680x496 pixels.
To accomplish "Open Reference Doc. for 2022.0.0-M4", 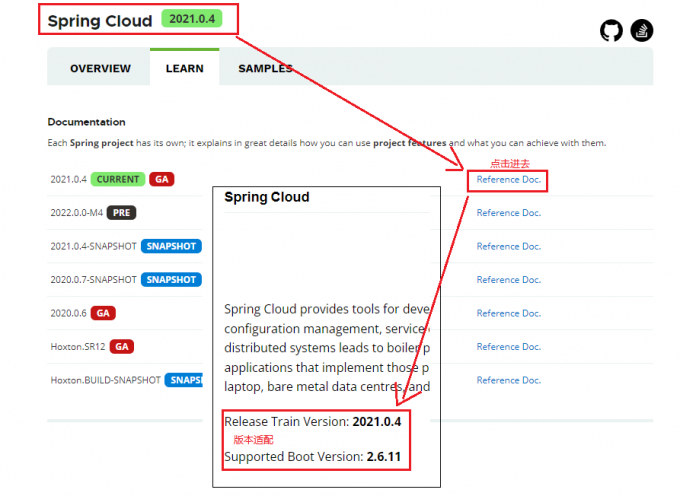I will tap(509, 213).
